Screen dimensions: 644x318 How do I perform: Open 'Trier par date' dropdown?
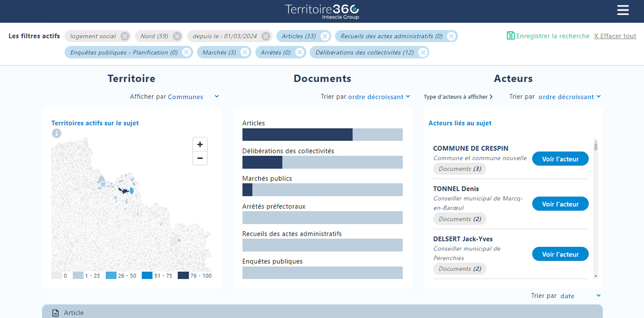coord(580,296)
